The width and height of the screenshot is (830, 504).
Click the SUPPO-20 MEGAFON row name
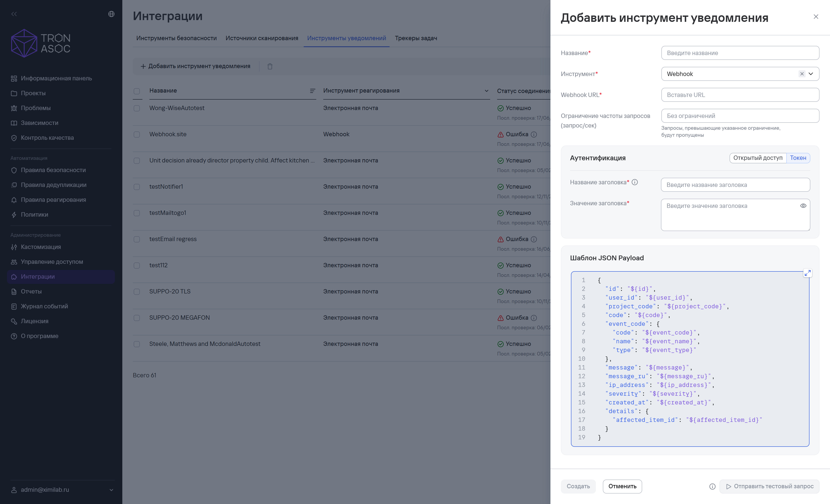[x=180, y=318]
